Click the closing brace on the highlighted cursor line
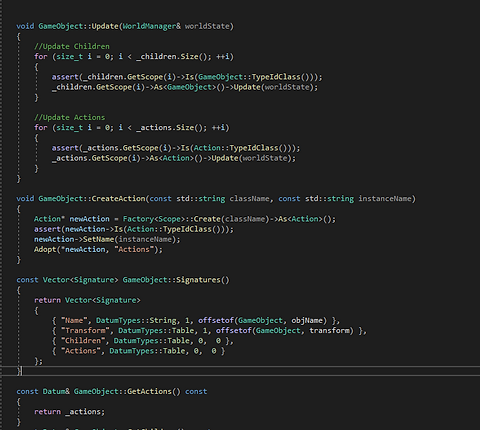Viewport: 480px width, 430px height. [19, 371]
